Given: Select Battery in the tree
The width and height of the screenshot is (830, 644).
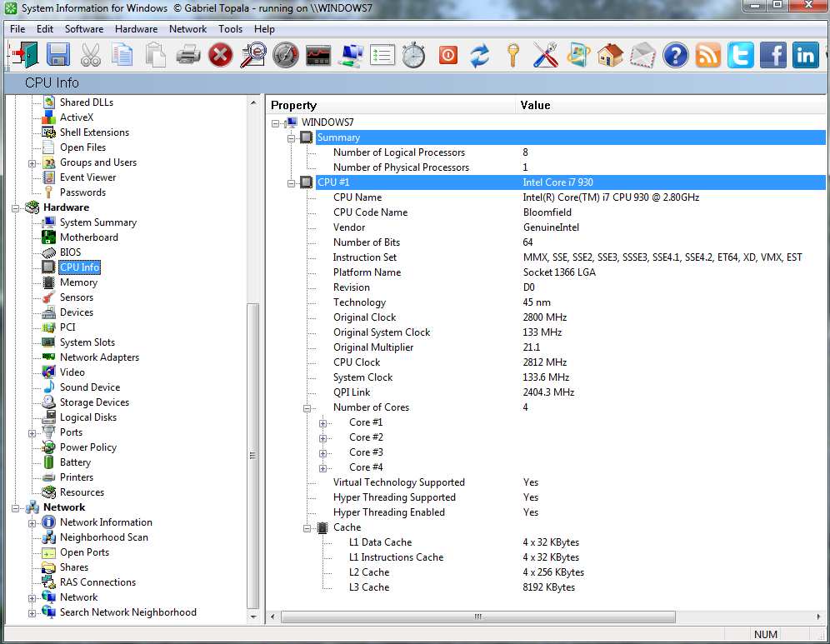Looking at the screenshot, I should pyautogui.click(x=75, y=462).
